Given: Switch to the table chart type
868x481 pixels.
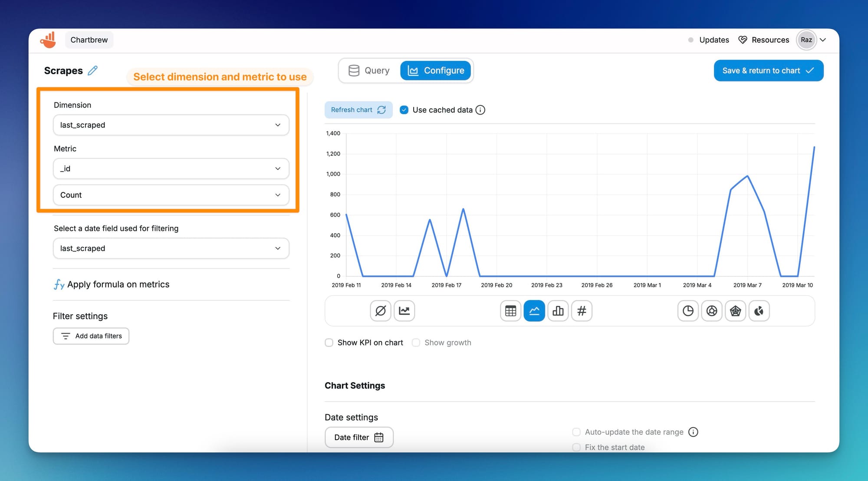Looking at the screenshot, I should [510, 311].
